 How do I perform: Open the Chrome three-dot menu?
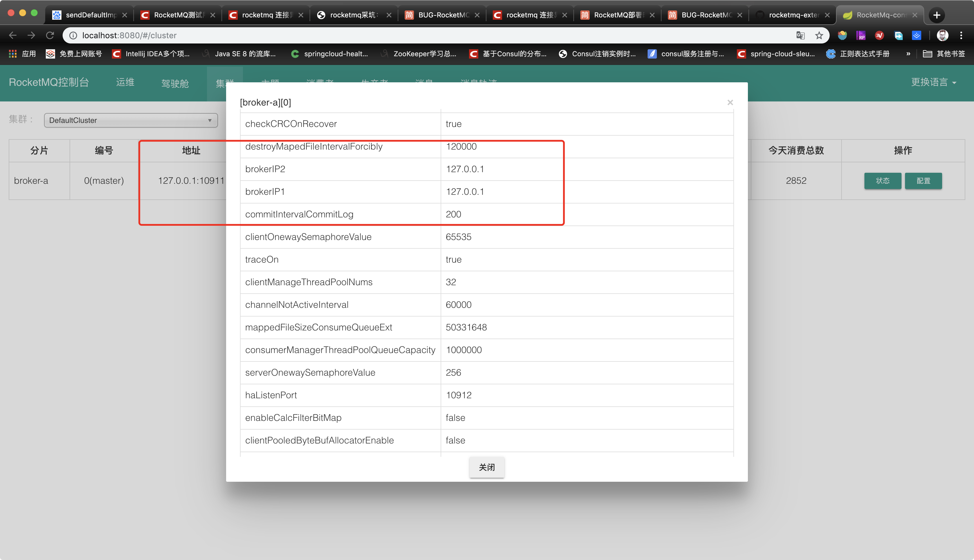(961, 35)
